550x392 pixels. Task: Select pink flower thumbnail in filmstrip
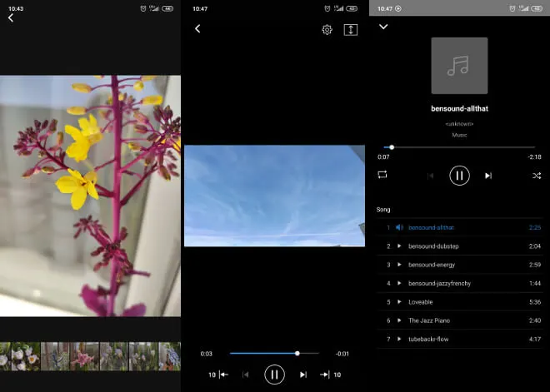click(84, 356)
